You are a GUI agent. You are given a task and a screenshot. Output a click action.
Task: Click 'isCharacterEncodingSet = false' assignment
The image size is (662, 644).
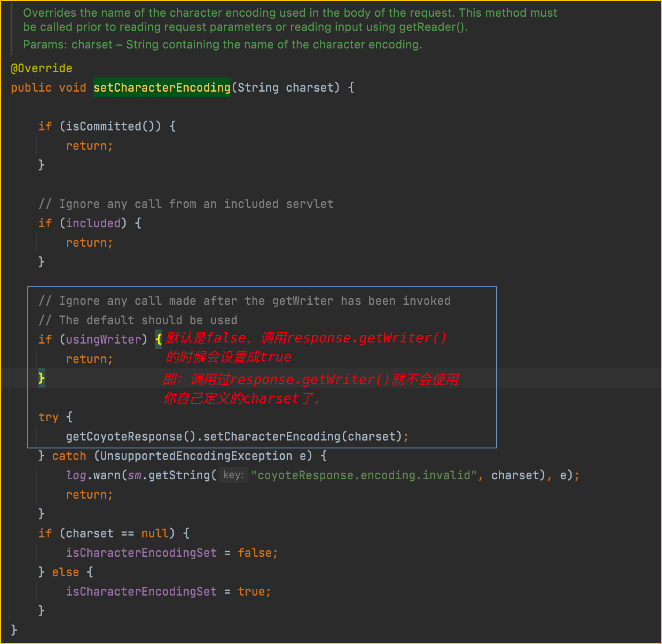tap(171, 553)
